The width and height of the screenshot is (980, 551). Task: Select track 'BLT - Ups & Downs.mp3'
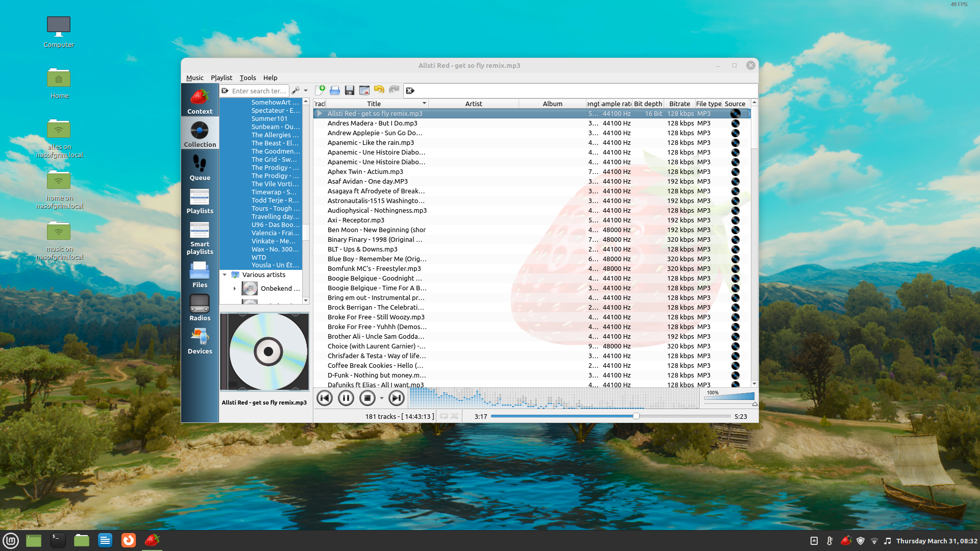531,249
